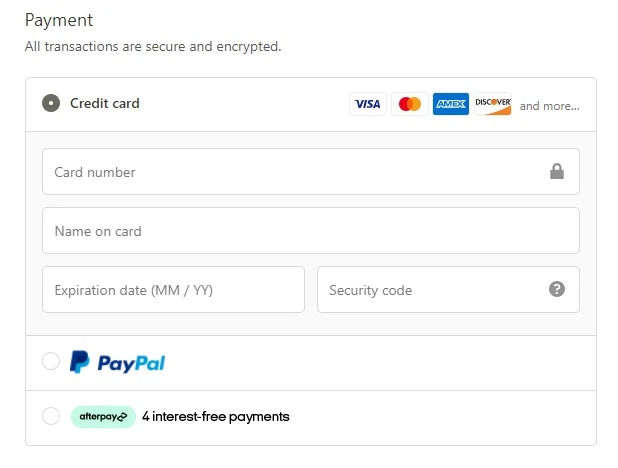Screen dimensions: 618x468
Task: Click the AMEX card logo
Action: point(451,104)
